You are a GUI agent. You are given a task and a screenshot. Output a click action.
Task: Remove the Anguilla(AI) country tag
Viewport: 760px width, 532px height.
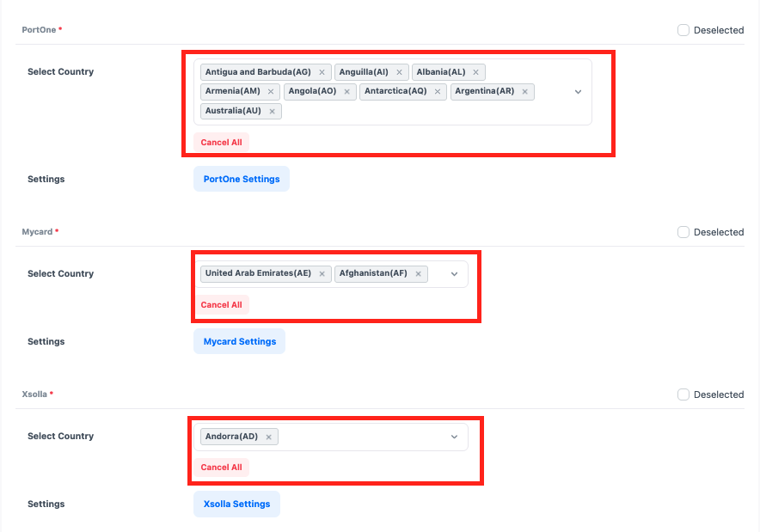point(399,72)
